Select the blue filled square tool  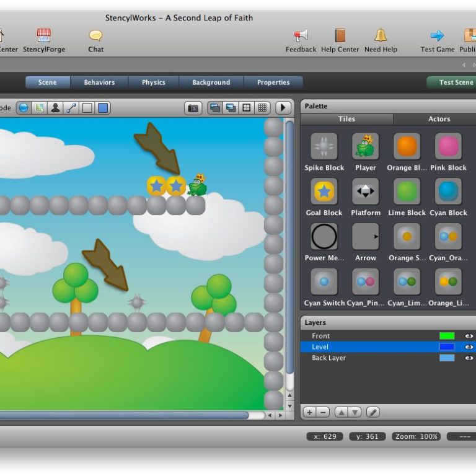103,108
